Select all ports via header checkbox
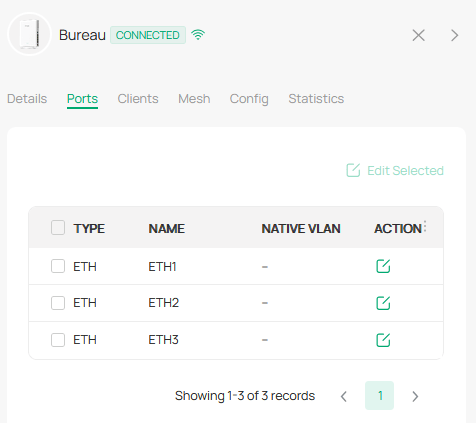This screenshot has width=476, height=423. tap(58, 228)
